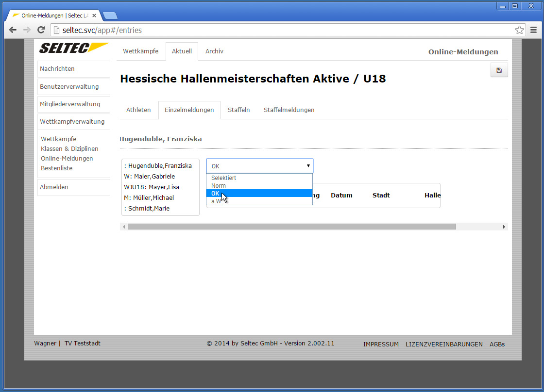Reload the page with refresh icon
The height and width of the screenshot is (392, 544).
[x=41, y=30]
